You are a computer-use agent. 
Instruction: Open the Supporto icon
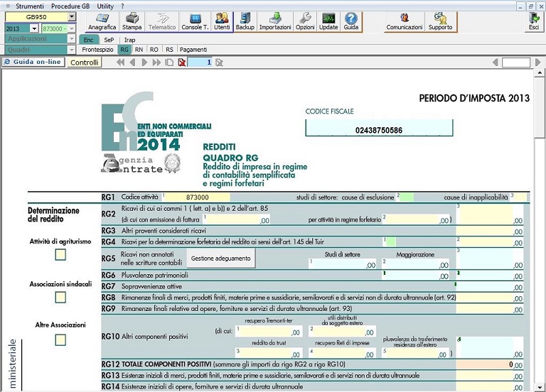440,21
